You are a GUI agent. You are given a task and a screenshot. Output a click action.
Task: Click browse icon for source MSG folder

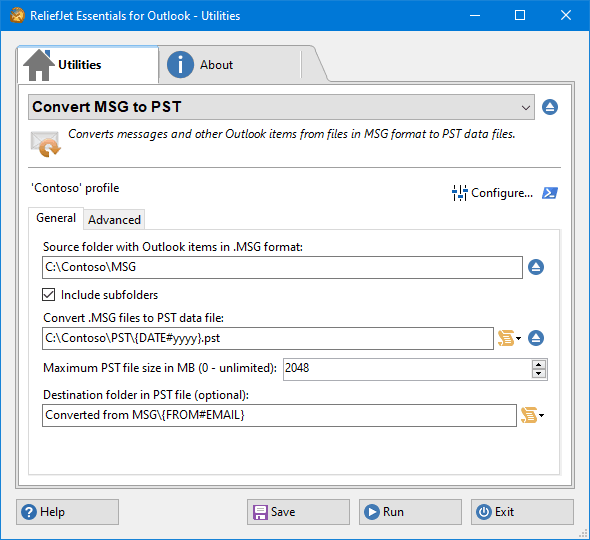536,267
